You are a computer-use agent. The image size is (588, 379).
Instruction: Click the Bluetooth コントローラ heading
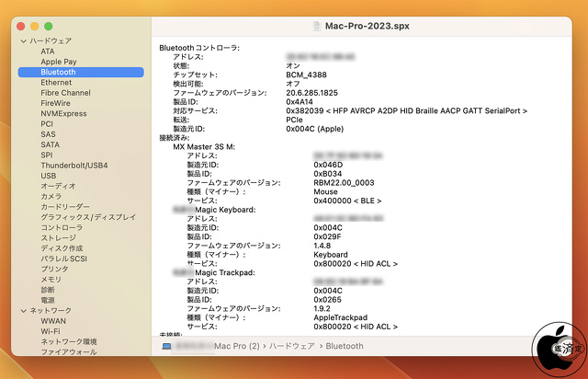tap(199, 48)
